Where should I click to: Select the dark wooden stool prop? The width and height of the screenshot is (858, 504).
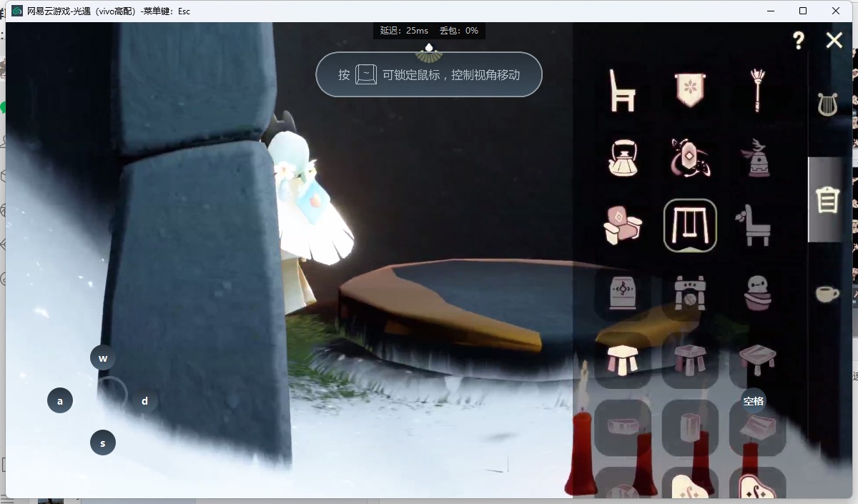click(690, 360)
